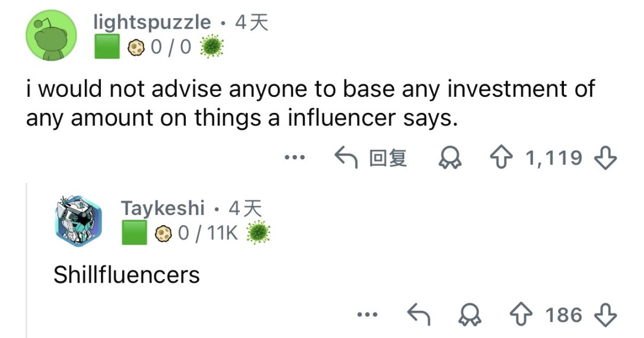644x338 pixels.
Task: Downvote Taykeshi's Shillfluencers reply
Action: tap(607, 314)
